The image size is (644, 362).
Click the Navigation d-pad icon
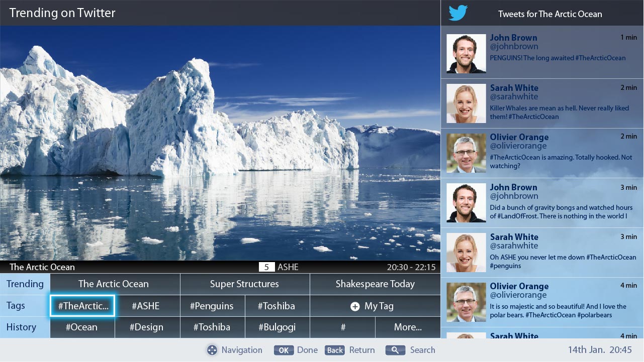tap(212, 350)
